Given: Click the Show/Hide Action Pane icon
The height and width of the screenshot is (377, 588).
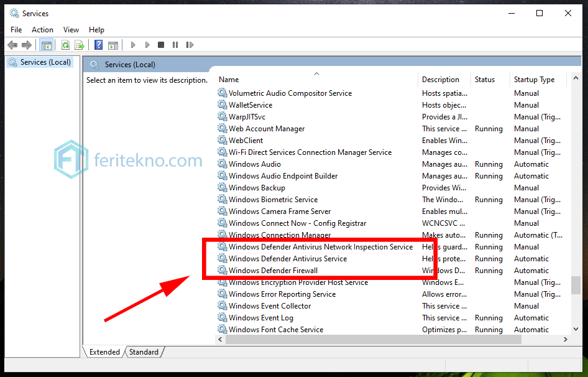Looking at the screenshot, I should 113,45.
